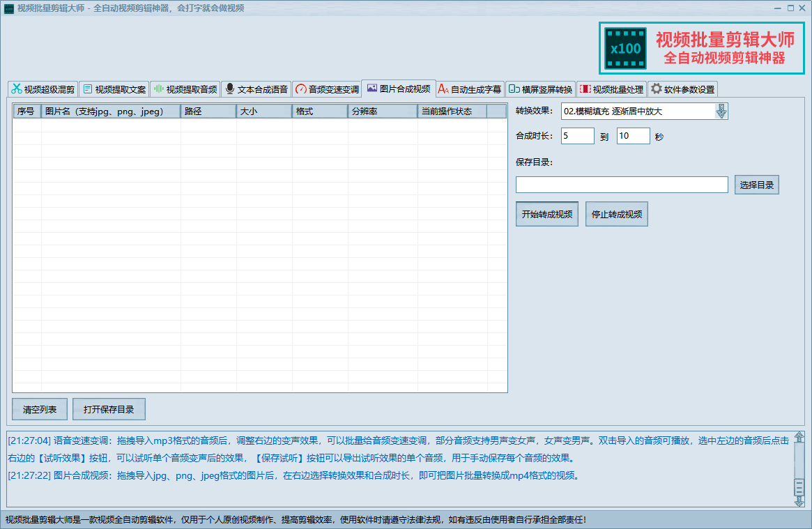Click the maximum 合成时长 field showing 10
Viewport: 812px width, 529px height.
[x=634, y=136]
